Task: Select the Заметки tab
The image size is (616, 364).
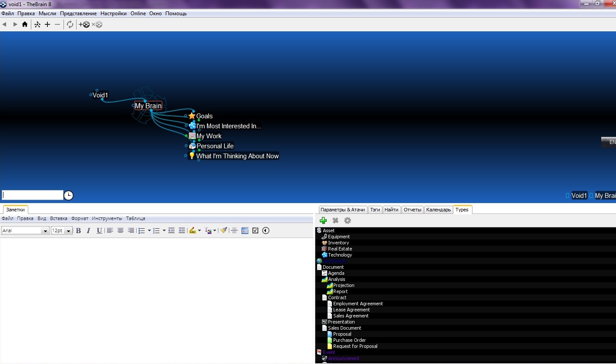Action: coord(15,210)
